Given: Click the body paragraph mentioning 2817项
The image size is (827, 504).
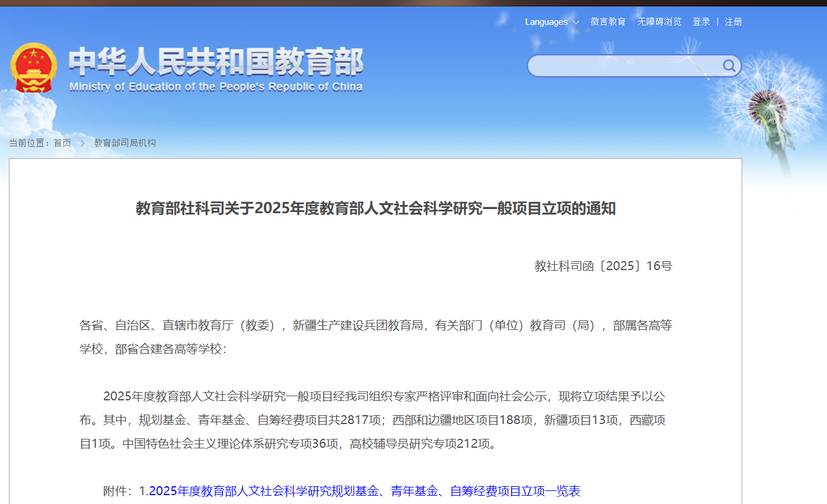Looking at the screenshot, I should 375,420.
